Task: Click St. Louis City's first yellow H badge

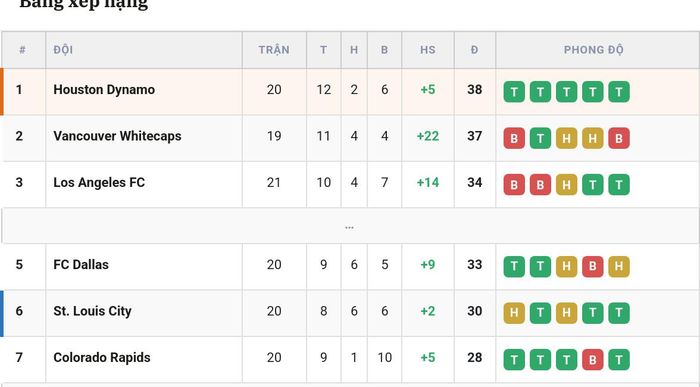Action: [514, 313]
